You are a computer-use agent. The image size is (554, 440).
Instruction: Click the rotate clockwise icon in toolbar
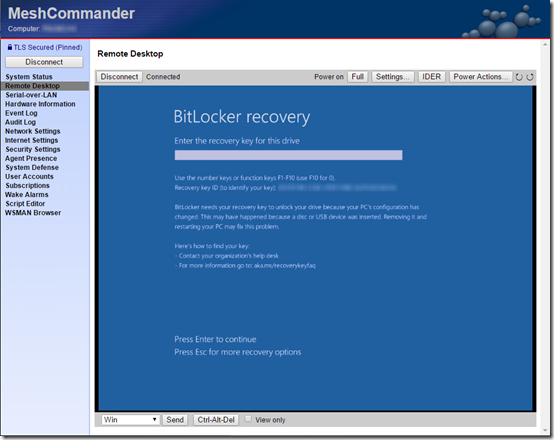click(530, 77)
